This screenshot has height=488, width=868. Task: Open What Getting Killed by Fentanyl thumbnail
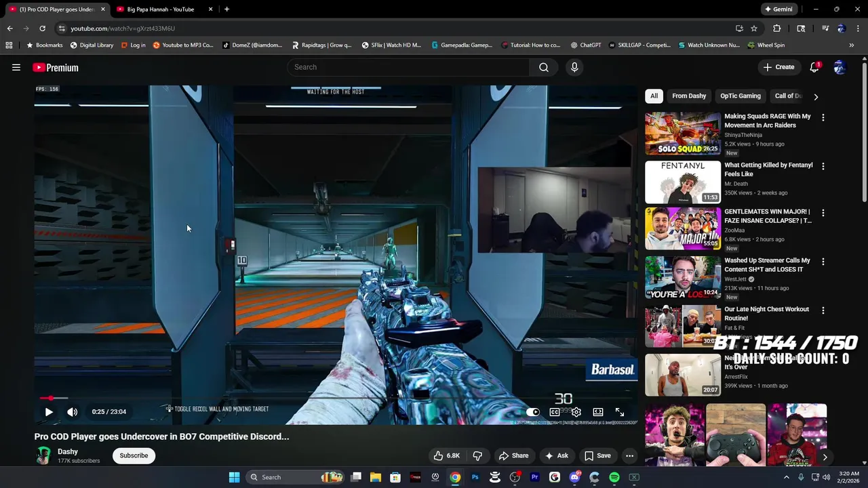[683, 182]
